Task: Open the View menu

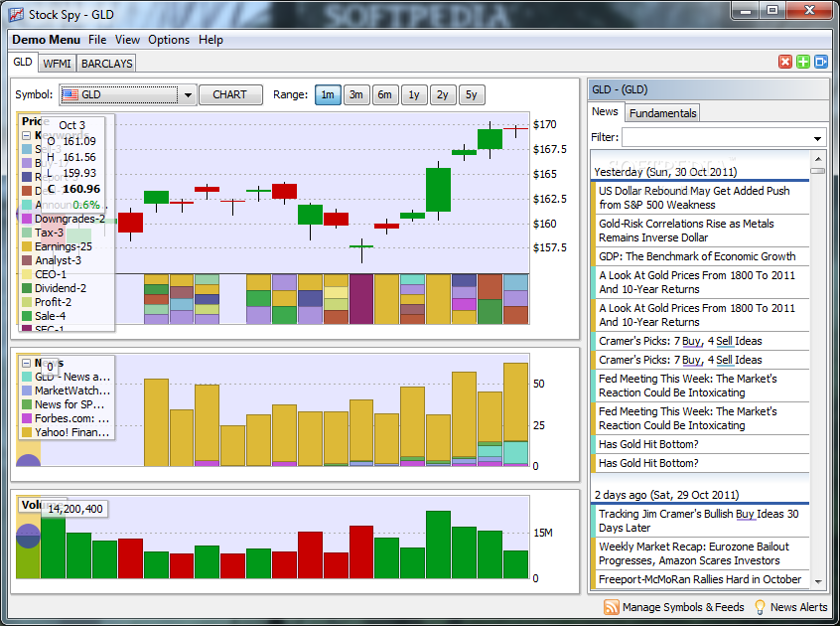Action: [x=127, y=40]
